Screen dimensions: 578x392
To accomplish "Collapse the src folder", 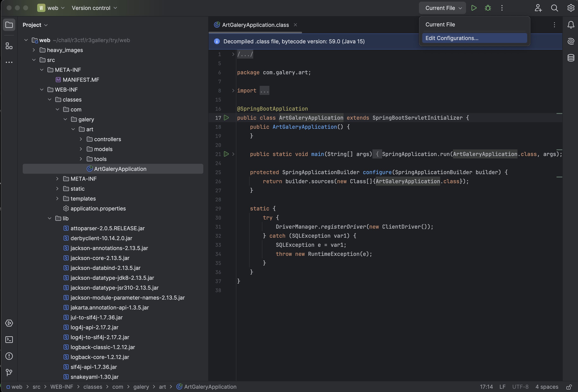I will click(x=34, y=60).
